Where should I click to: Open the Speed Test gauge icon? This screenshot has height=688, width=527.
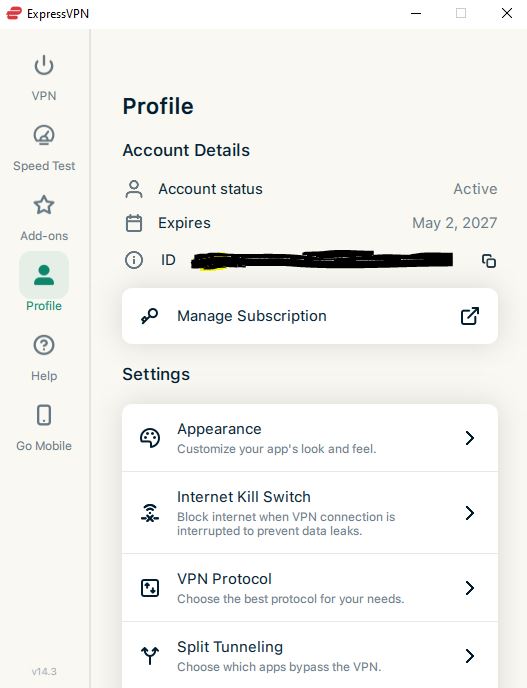tap(44, 135)
